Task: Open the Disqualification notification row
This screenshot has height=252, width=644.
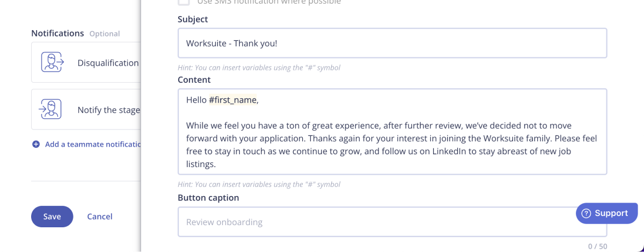Action: 107,63
